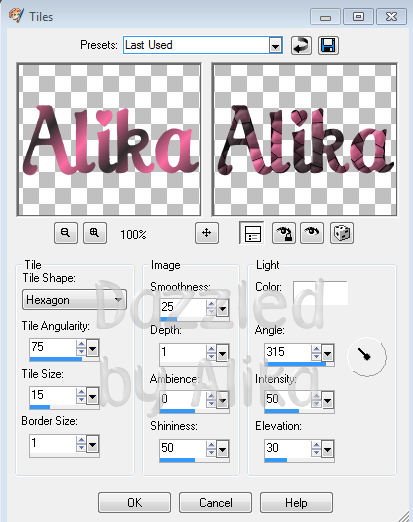This screenshot has width=413, height=522.
Task: Zoom out the preview with the minus magnifier
Action: tap(66, 233)
